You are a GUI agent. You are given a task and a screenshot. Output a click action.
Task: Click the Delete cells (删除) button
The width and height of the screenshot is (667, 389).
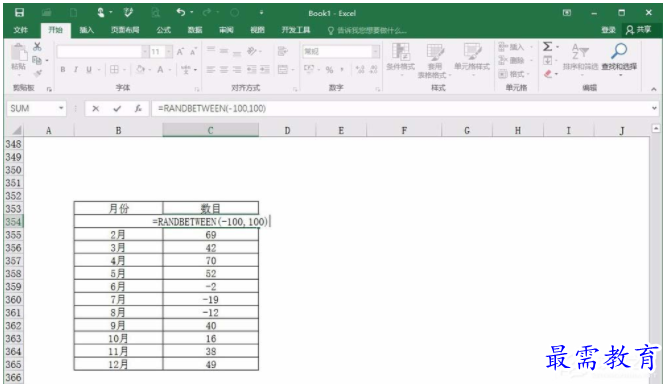tap(514, 60)
